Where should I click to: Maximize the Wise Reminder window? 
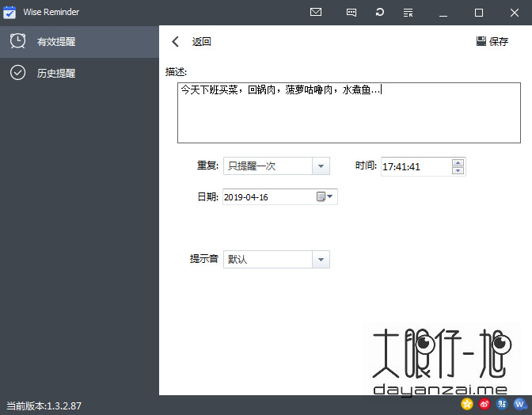tap(479, 13)
